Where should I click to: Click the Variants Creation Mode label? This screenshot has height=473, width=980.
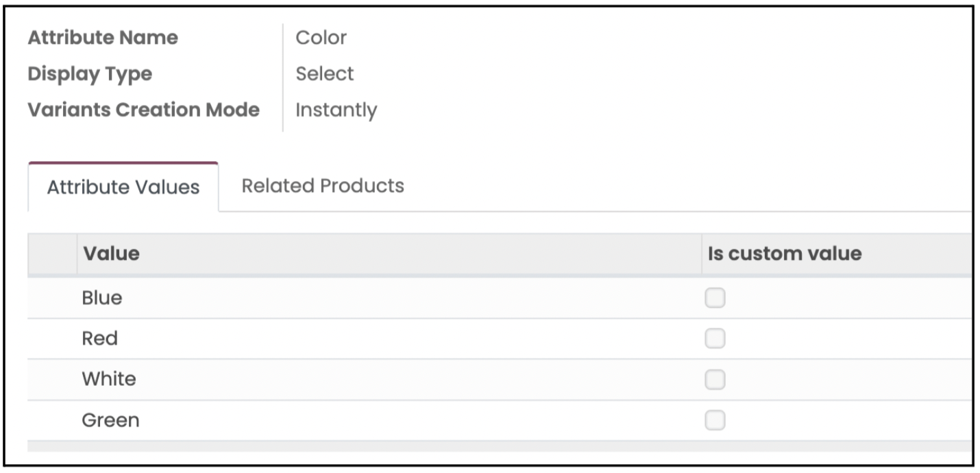tap(144, 110)
